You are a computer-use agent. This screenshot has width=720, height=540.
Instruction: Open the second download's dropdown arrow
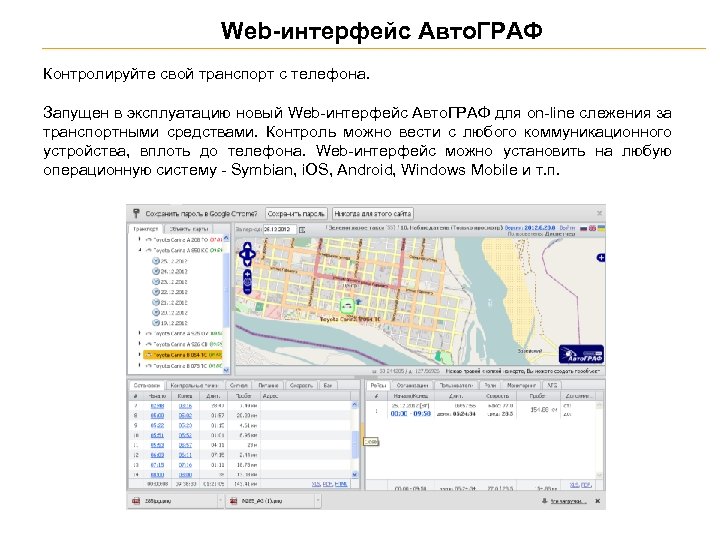click(318, 501)
